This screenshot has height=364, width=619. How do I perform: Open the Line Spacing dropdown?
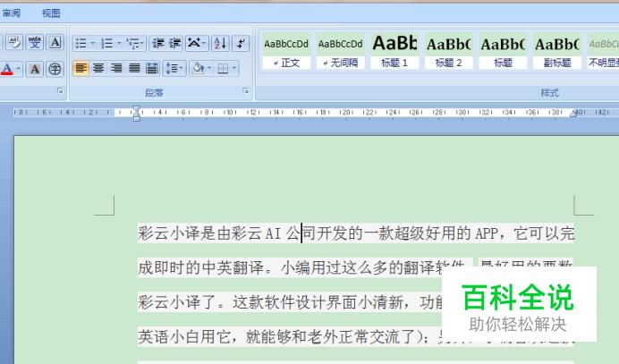tap(174, 68)
